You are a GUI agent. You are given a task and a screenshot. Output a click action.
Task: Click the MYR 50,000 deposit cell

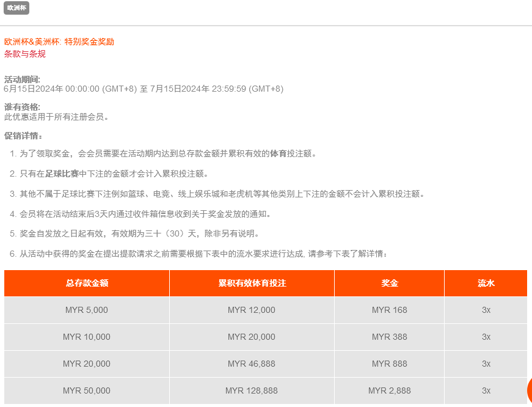[87, 391]
